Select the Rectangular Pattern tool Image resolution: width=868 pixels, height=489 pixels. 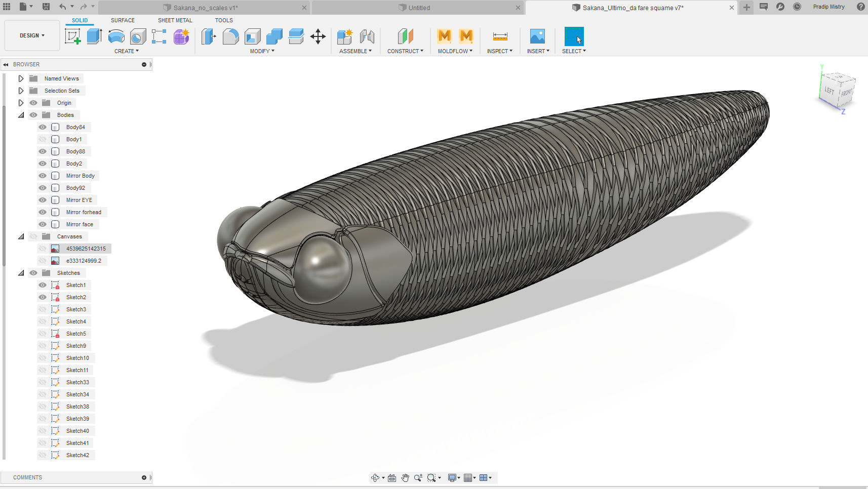159,36
